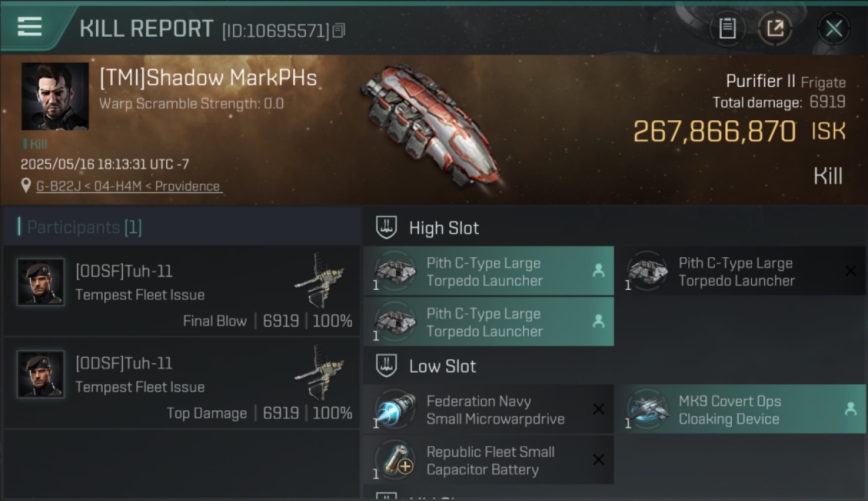
Task: Open the hamburger menu icon
Action: 30,27
